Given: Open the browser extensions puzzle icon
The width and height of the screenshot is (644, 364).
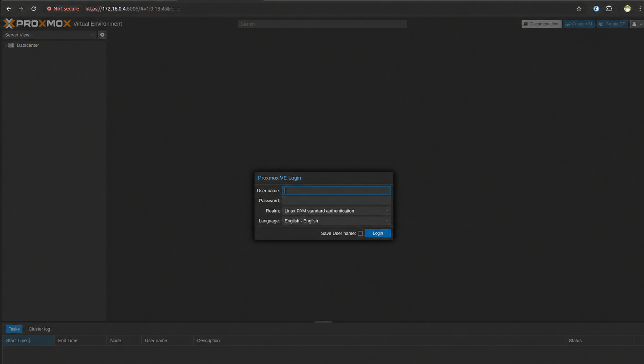Looking at the screenshot, I should coord(609,8).
